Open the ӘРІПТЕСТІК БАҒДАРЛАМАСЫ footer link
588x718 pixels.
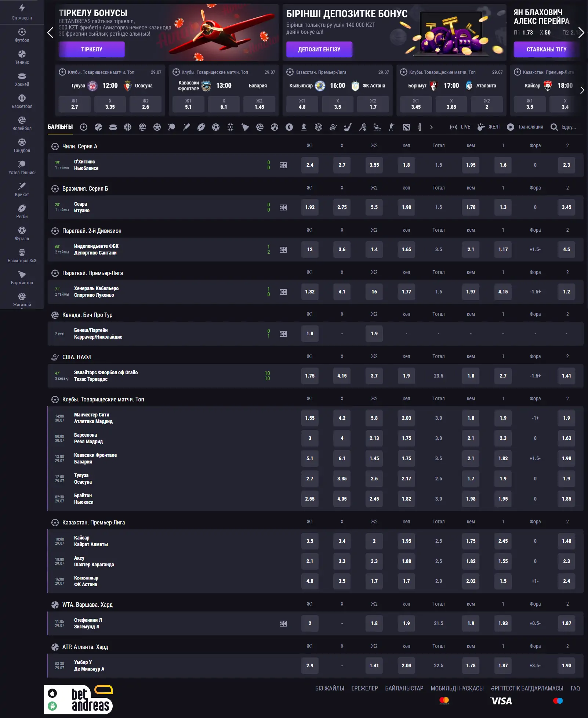(x=527, y=688)
